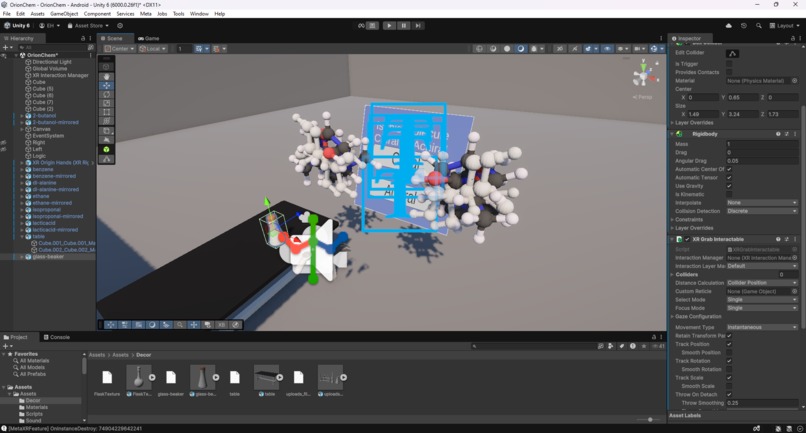Open the Collision Detection dropdown
806x433 pixels.
click(762, 211)
